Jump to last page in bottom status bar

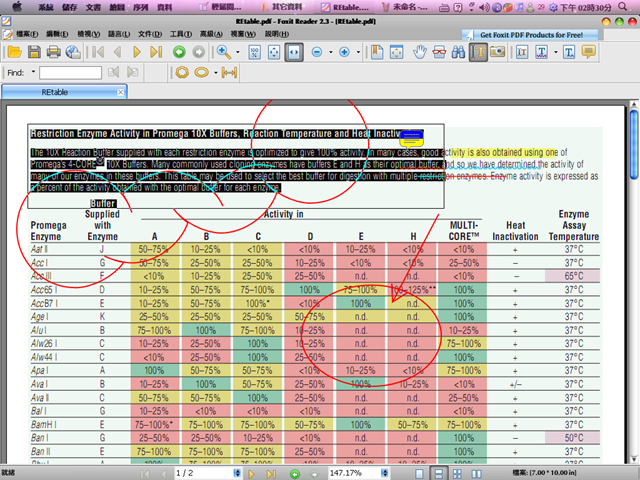click(x=271, y=474)
